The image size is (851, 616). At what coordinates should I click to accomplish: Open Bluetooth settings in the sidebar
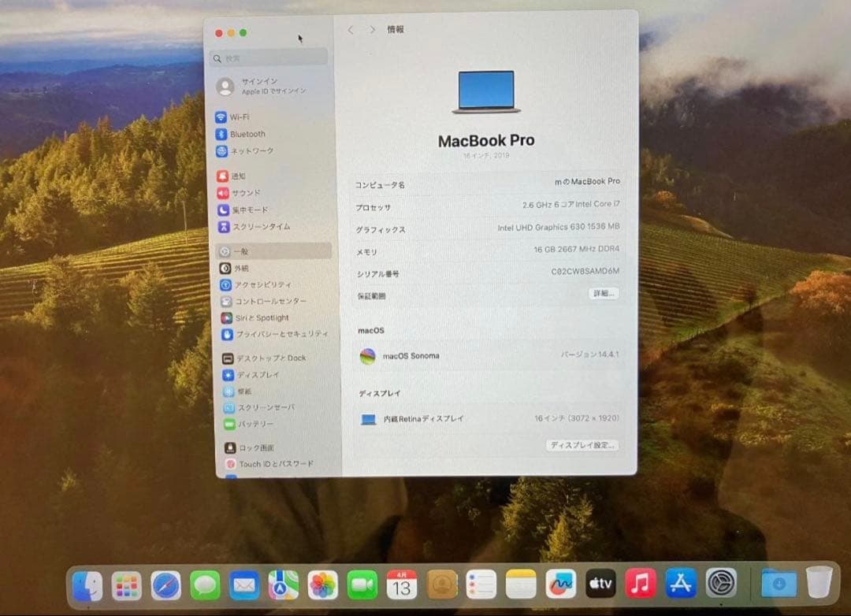[x=240, y=134]
